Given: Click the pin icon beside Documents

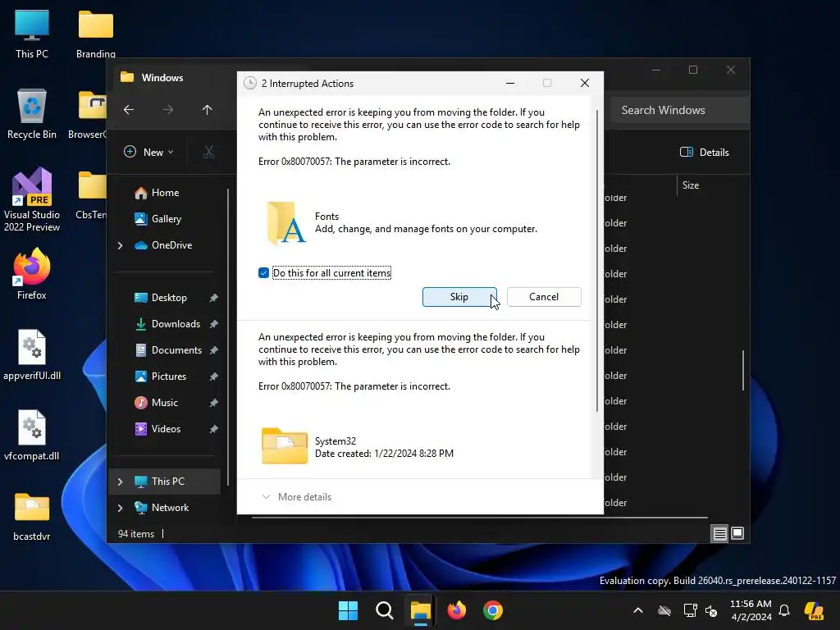Looking at the screenshot, I should click(214, 350).
